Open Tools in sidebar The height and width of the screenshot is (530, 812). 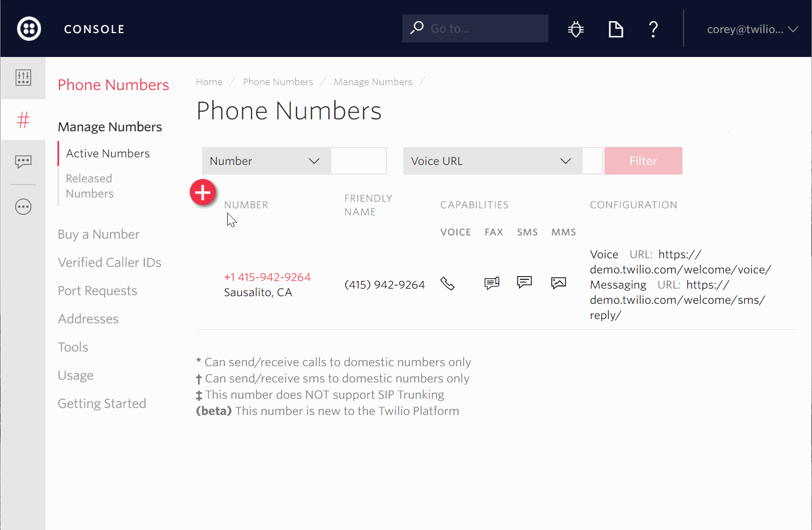pos(73,347)
